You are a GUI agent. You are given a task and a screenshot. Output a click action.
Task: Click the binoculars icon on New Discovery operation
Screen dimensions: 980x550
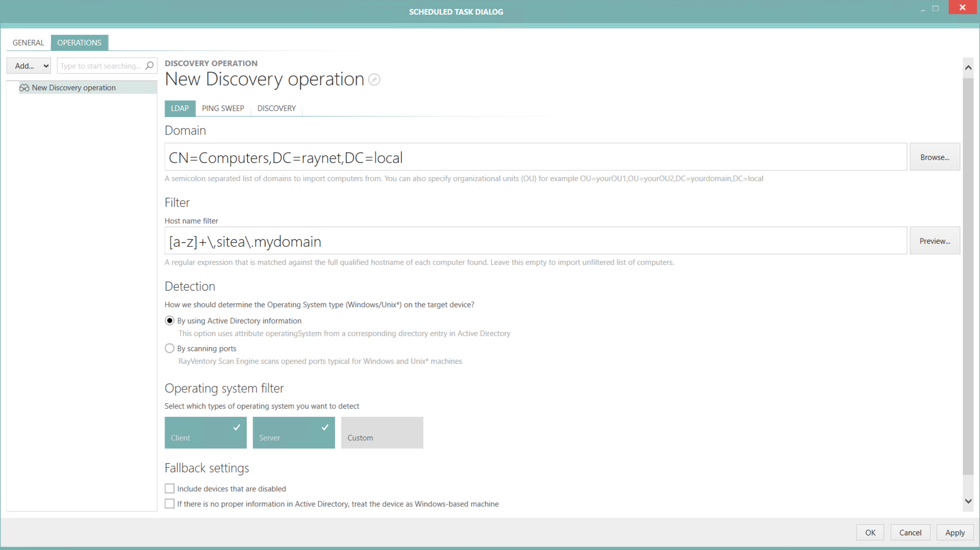pos(24,87)
